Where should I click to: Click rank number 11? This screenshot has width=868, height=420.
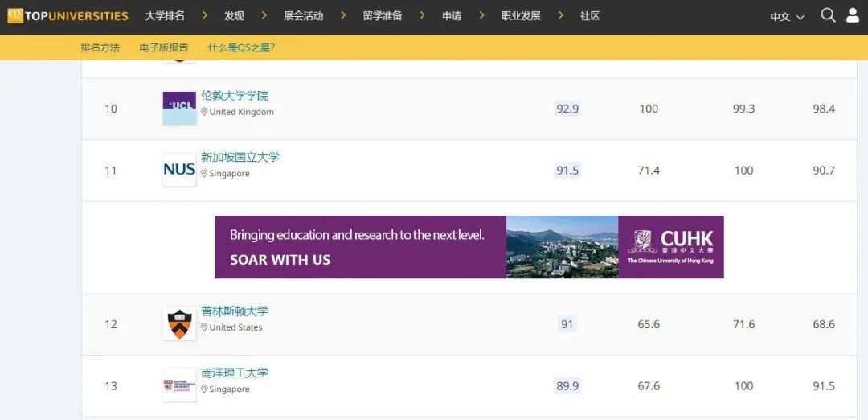(111, 170)
